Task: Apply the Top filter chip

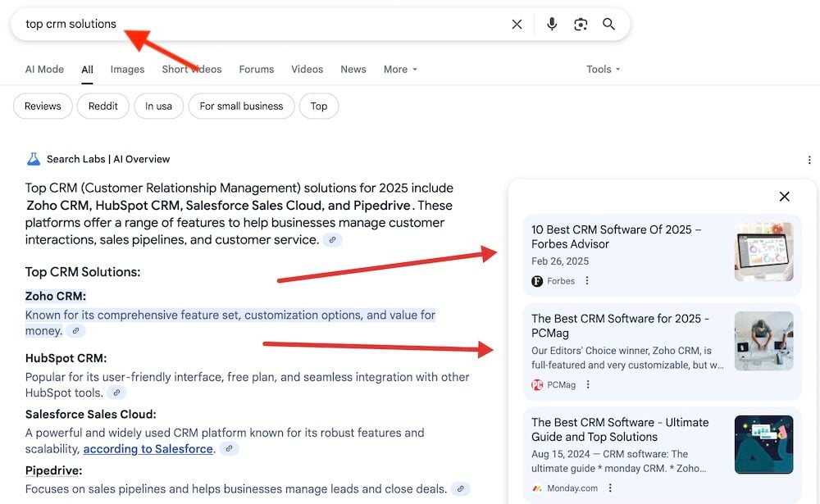Action: pyautogui.click(x=318, y=107)
